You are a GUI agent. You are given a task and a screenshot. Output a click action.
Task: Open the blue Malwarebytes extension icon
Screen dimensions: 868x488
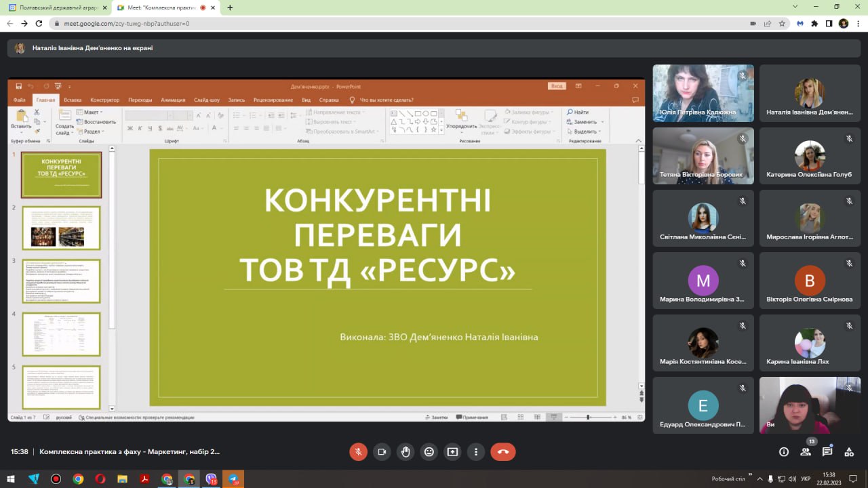click(x=800, y=23)
